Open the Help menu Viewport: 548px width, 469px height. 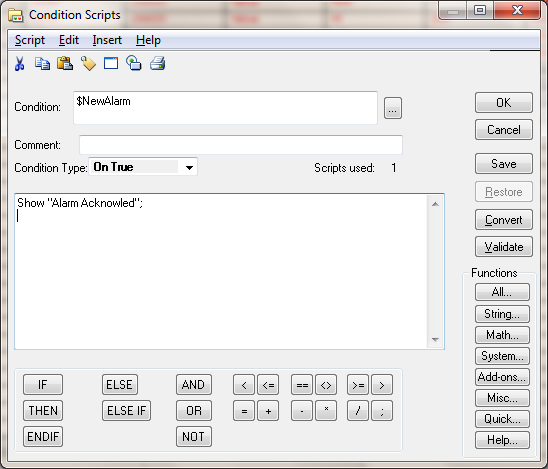point(148,40)
